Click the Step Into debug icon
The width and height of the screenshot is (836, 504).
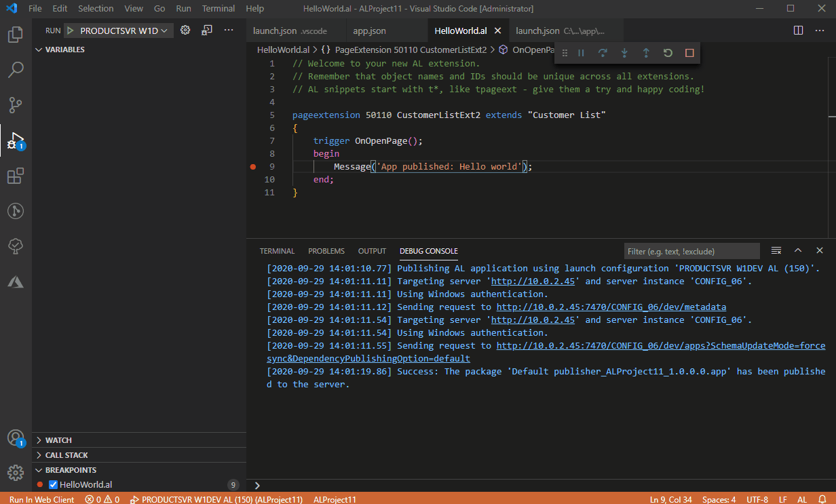tap(624, 52)
